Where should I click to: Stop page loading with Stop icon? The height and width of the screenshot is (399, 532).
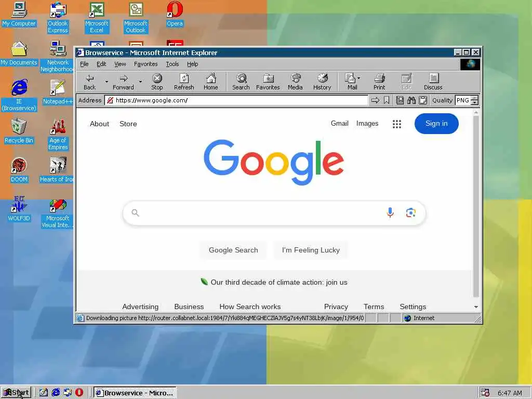tap(157, 82)
